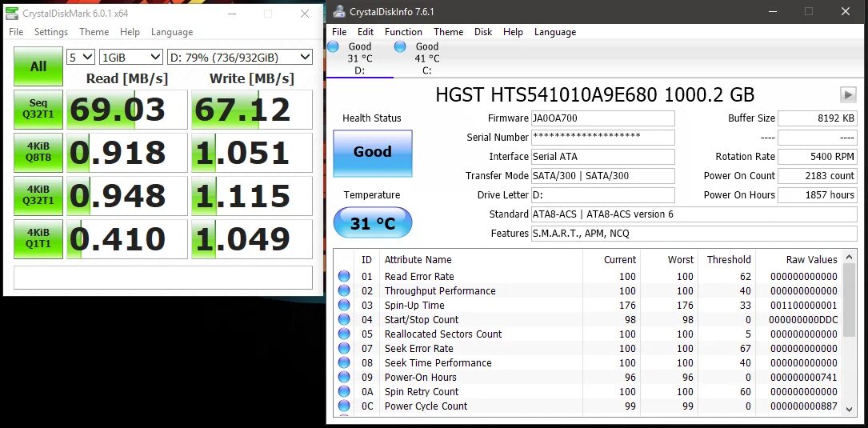The width and height of the screenshot is (868, 428).
Task: Click the Features field S.M.A.R.T., APM, NCQ
Action: point(694,234)
